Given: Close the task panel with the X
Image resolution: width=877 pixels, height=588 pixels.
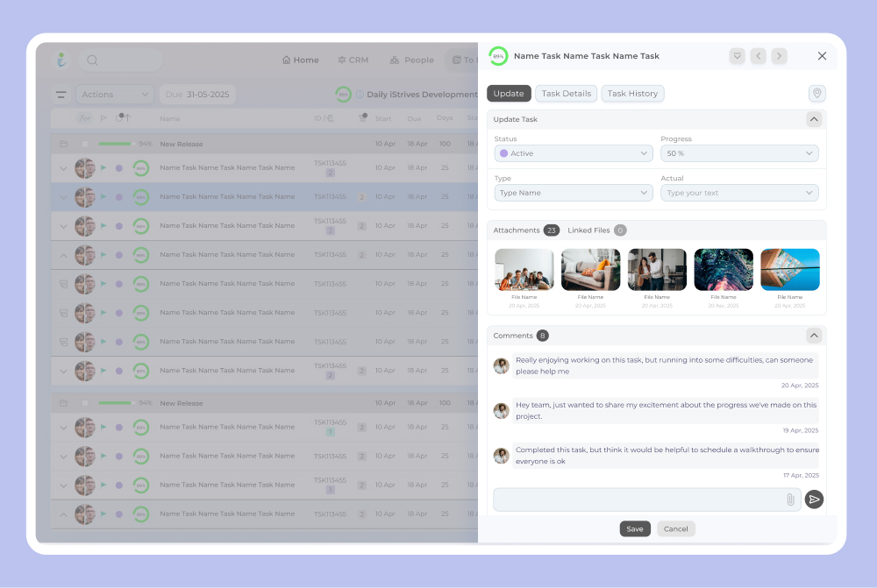Looking at the screenshot, I should pos(822,56).
